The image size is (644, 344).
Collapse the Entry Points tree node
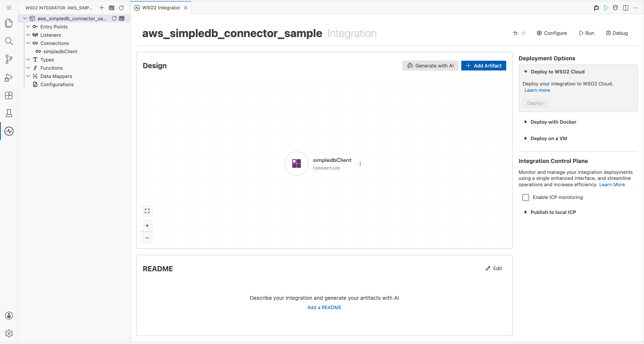point(28,27)
